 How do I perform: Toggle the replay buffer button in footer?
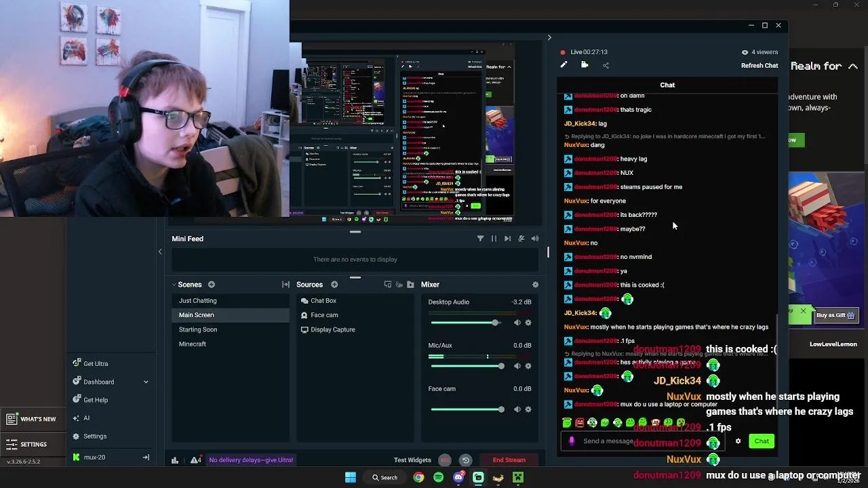(x=465, y=460)
